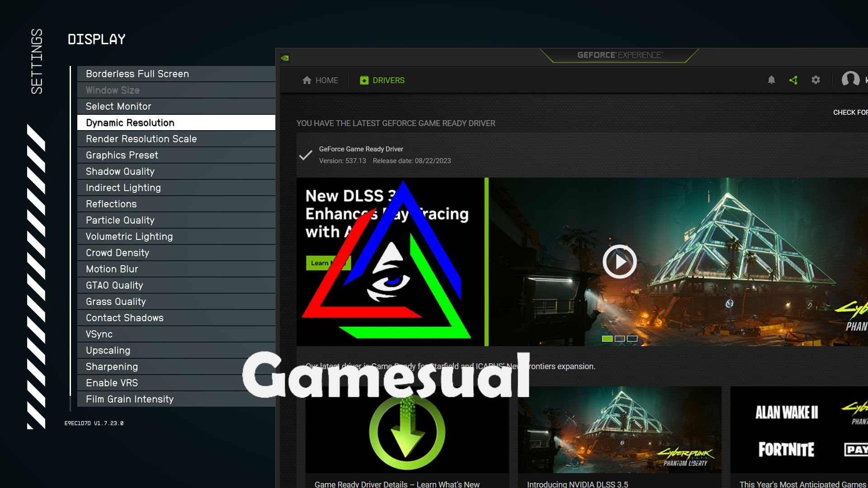This screenshot has width=868, height=488.
Task: Select second carousel indicator dot
Action: 620,338
